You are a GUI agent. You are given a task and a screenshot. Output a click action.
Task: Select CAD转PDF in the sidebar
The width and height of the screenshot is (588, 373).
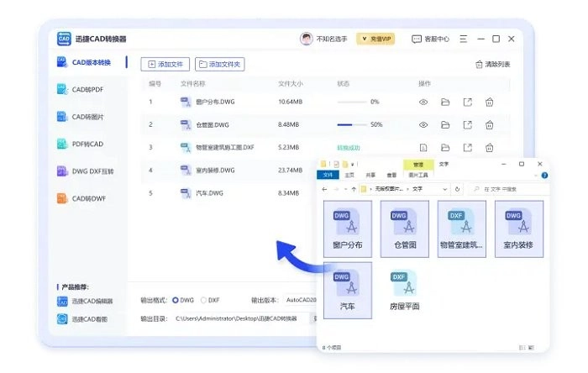click(87, 89)
